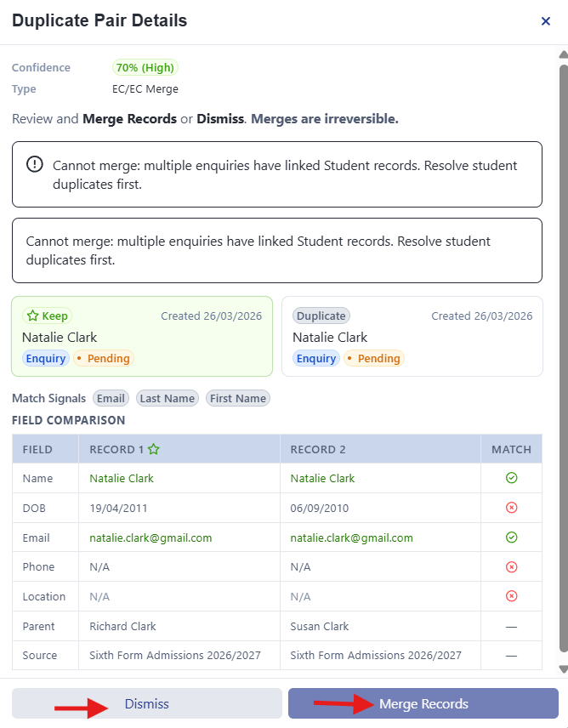This screenshot has width=568, height=728.
Task: Click the 70% (High) confidence badge
Action: (x=145, y=68)
